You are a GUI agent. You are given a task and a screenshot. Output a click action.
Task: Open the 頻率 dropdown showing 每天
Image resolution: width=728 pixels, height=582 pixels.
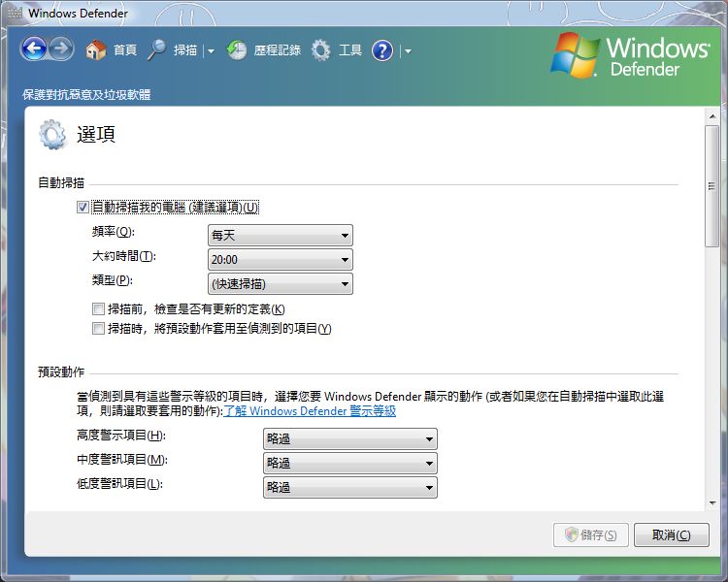(281, 236)
